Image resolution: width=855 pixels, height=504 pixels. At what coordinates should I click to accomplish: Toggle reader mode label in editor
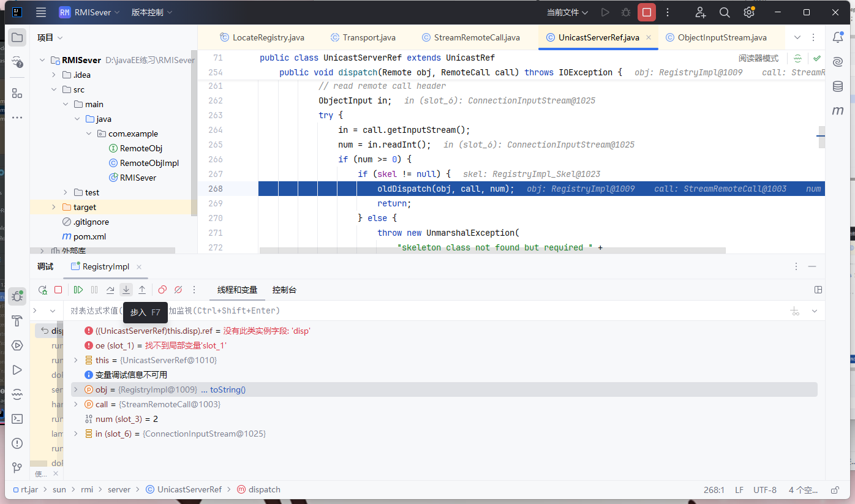758,59
